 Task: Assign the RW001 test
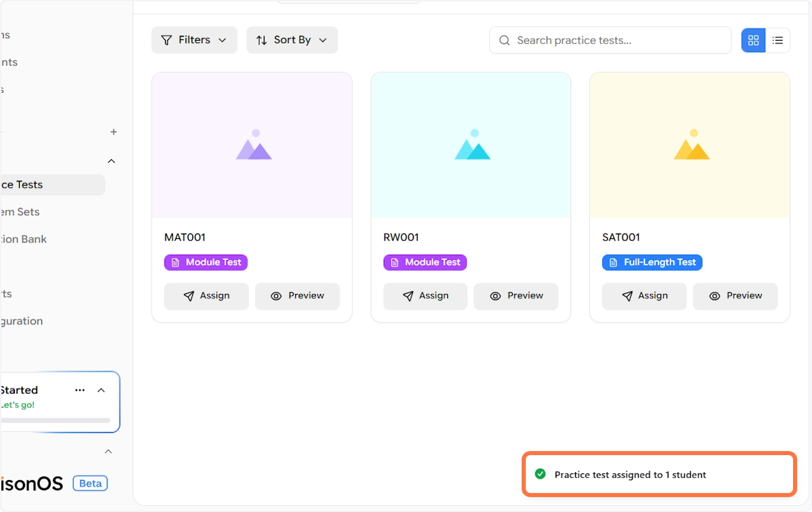pyautogui.click(x=425, y=296)
